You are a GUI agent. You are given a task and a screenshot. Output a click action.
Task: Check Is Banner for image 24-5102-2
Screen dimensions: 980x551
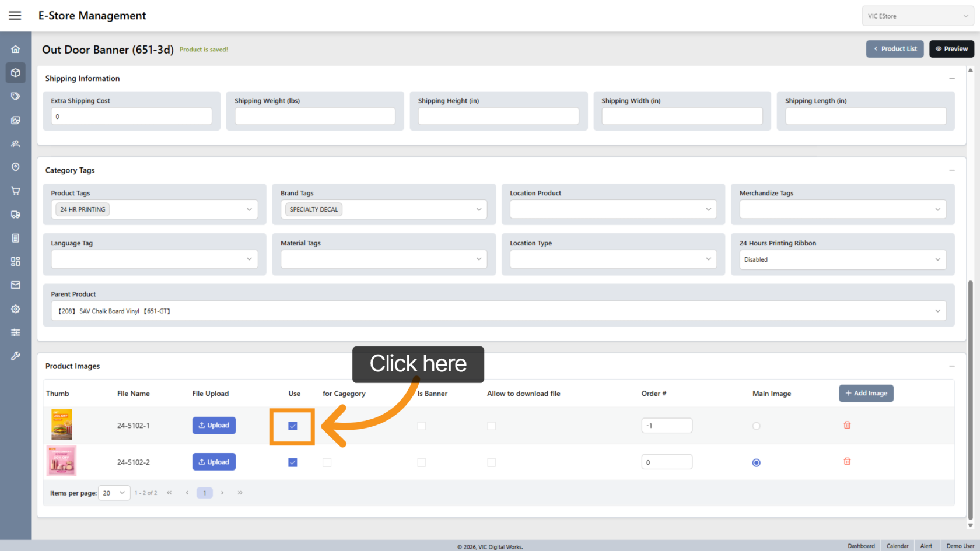pos(421,462)
